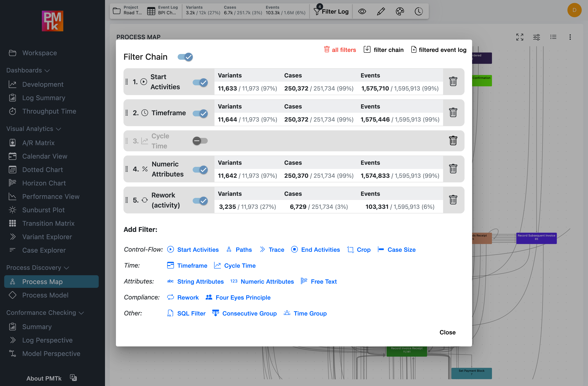Enter fullscreen on the process map
The image size is (588, 386).
point(520,37)
